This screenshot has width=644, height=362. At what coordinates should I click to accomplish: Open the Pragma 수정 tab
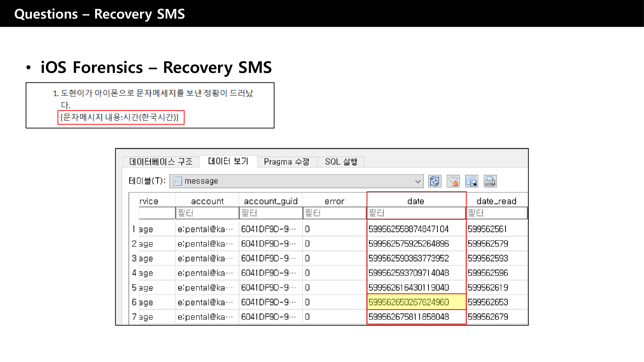click(x=286, y=162)
